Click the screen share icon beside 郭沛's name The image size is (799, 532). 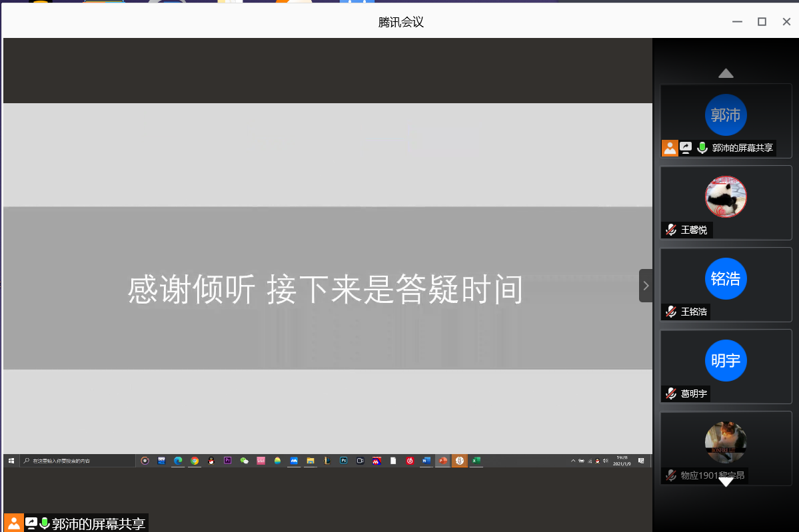[x=686, y=148]
